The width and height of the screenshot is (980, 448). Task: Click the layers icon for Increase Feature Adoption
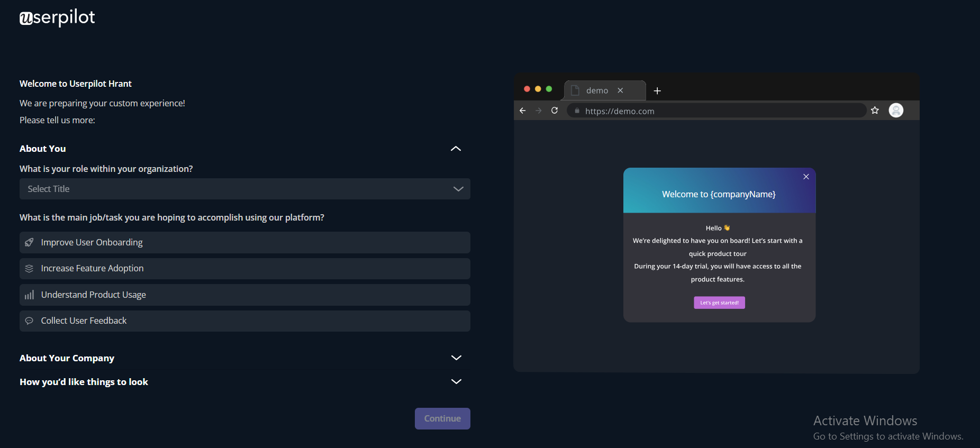coord(29,269)
